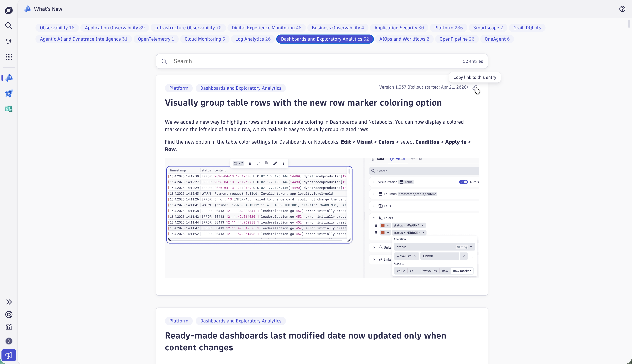Click the What's New page title

(48, 9)
